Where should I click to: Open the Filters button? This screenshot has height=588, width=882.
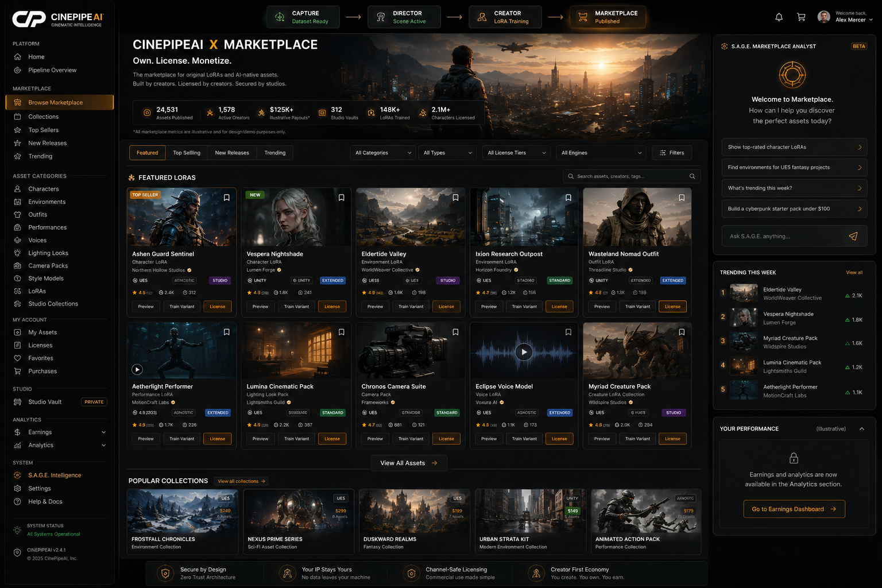(672, 153)
